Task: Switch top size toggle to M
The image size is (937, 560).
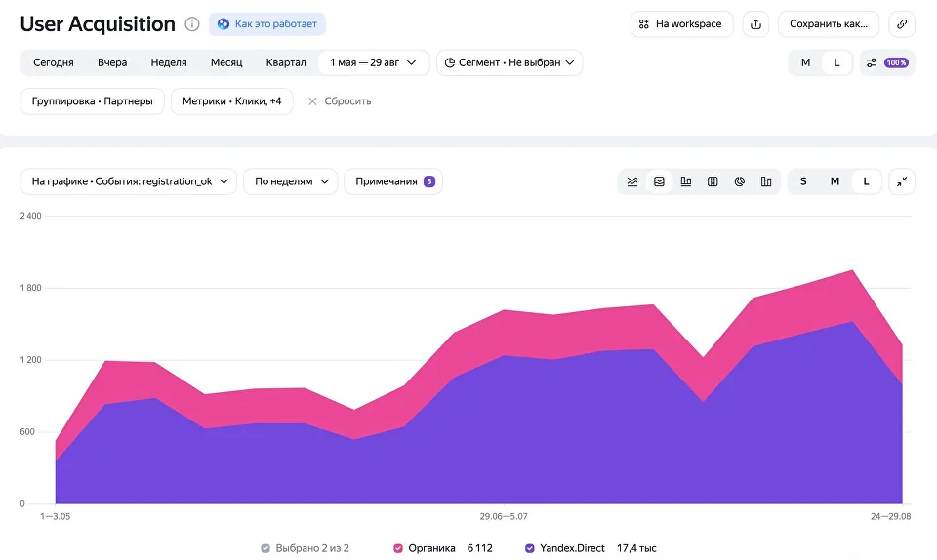Action: coord(805,62)
